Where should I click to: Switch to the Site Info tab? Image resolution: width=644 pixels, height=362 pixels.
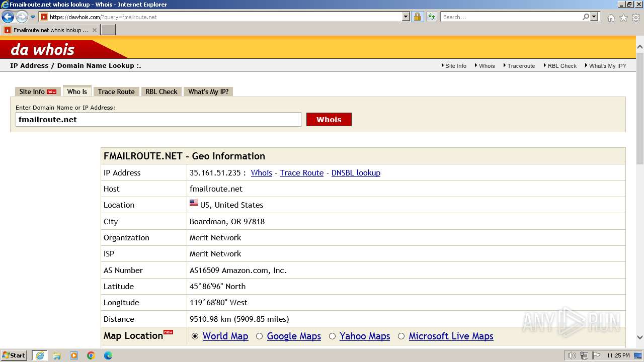(x=38, y=92)
